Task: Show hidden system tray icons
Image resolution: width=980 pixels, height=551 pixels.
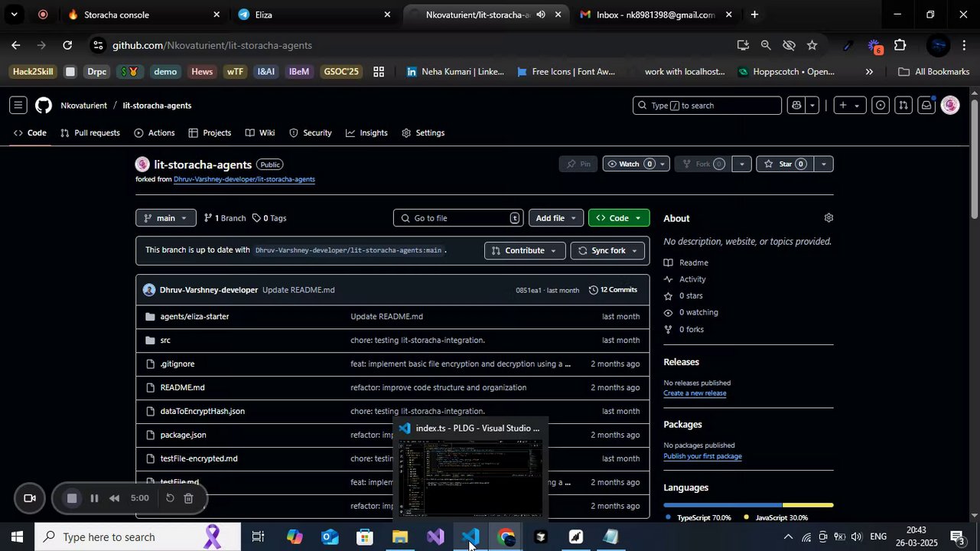Action: pyautogui.click(x=788, y=537)
